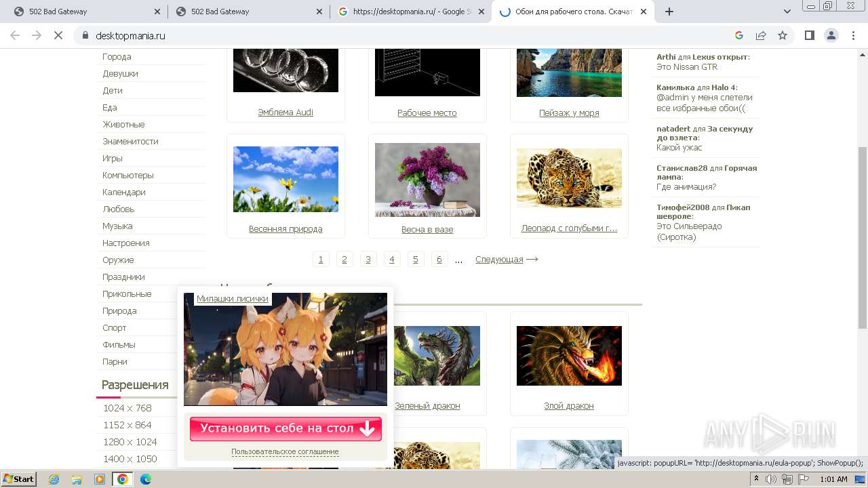
Task: Open the Девушки category
Action: [120, 74]
